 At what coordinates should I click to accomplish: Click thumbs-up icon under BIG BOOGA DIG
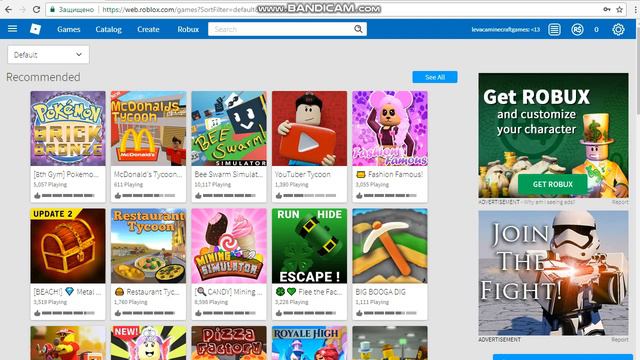click(x=359, y=313)
